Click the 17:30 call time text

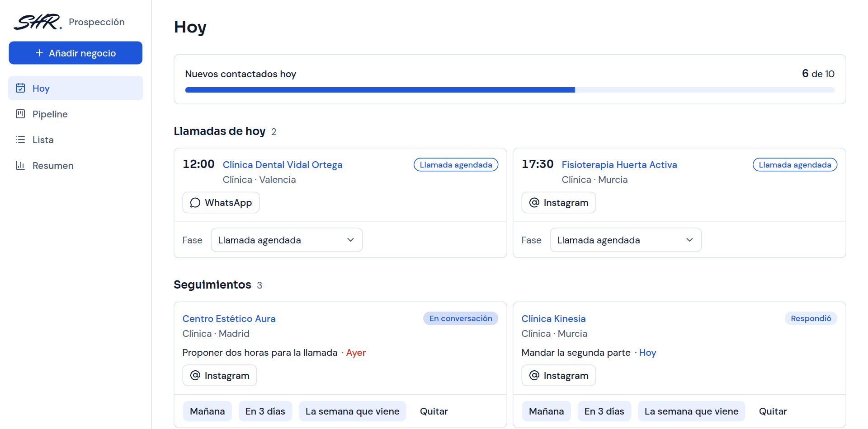click(x=538, y=164)
